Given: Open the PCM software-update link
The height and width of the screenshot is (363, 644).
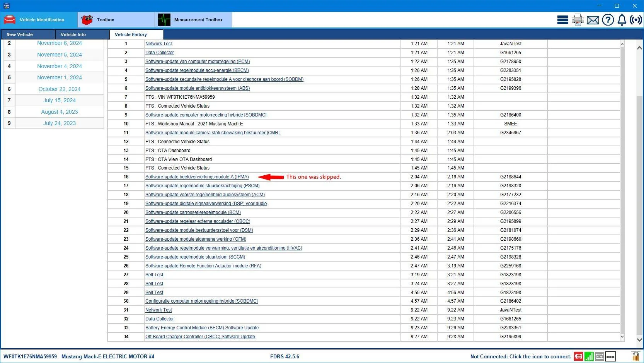Looking at the screenshot, I should [x=198, y=62].
